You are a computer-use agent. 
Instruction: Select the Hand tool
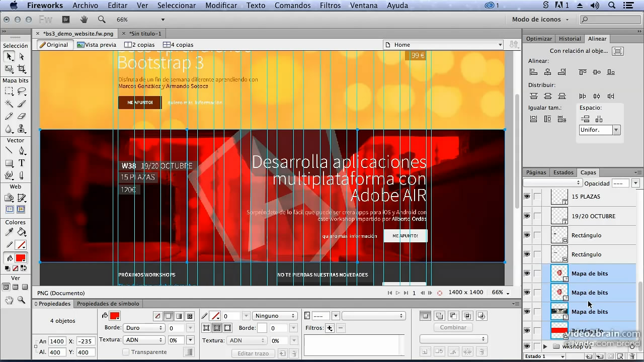coord(10,300)
